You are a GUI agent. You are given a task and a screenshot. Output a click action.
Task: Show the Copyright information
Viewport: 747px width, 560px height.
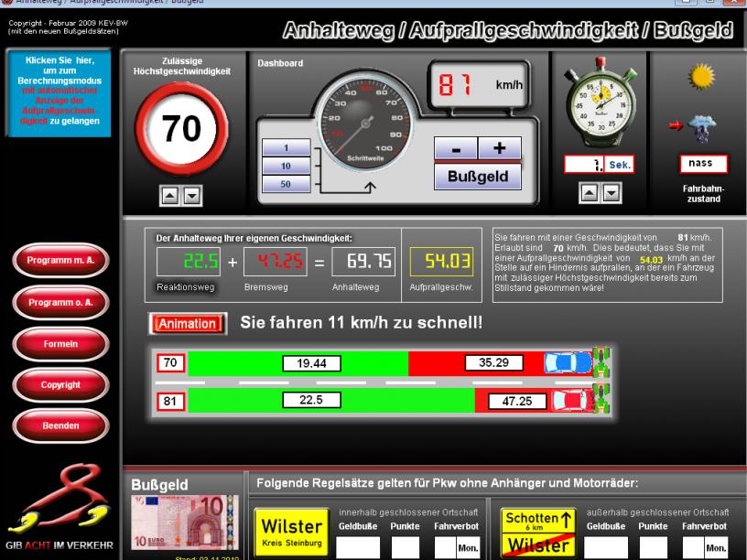tap(60, 384)
